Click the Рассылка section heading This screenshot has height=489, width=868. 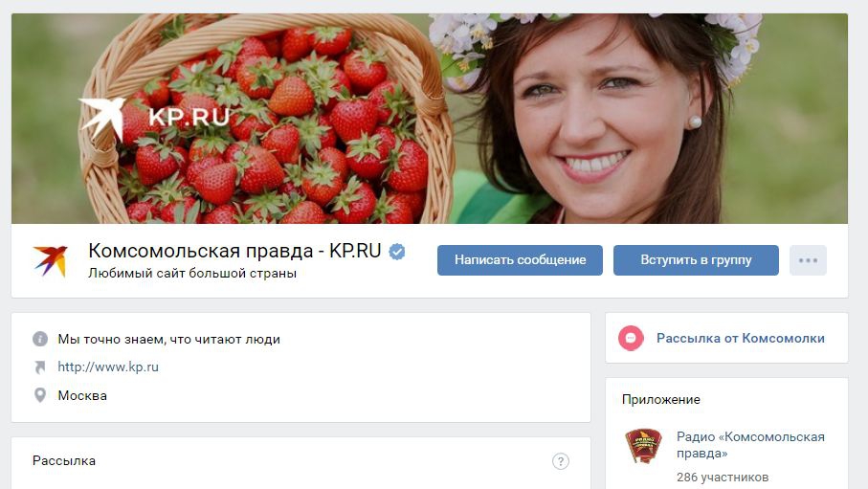point(64,460)
